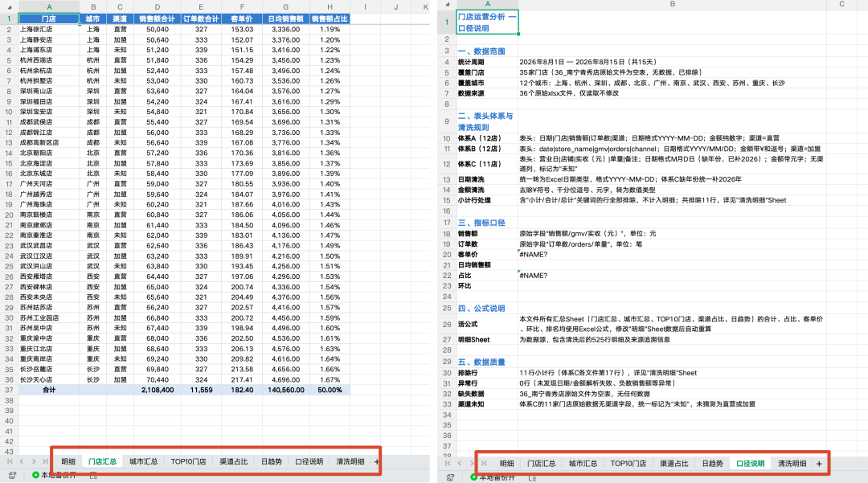Click select-all corner in 门店汇总 window
Screen dimensions: 868x483
pos(10,7)
